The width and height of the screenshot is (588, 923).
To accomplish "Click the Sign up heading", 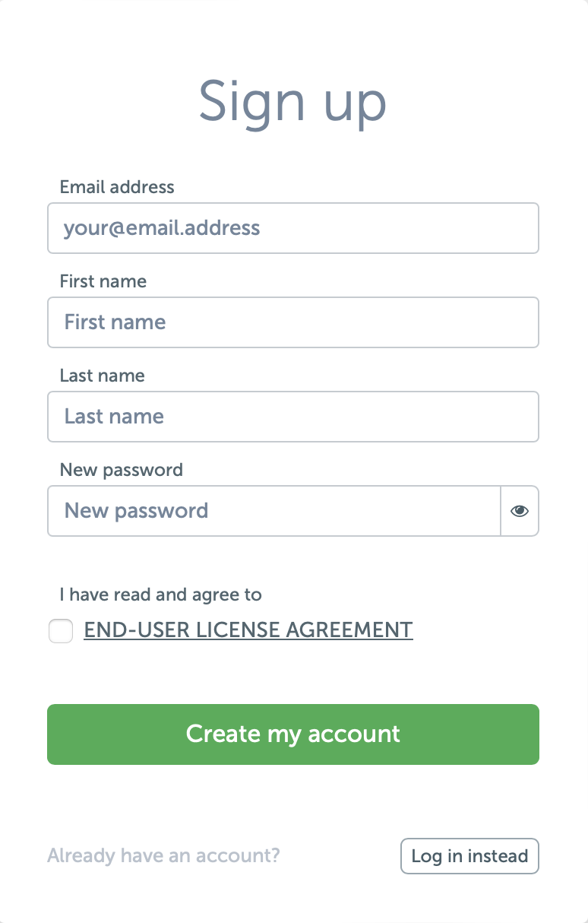I will pos(293,101).
